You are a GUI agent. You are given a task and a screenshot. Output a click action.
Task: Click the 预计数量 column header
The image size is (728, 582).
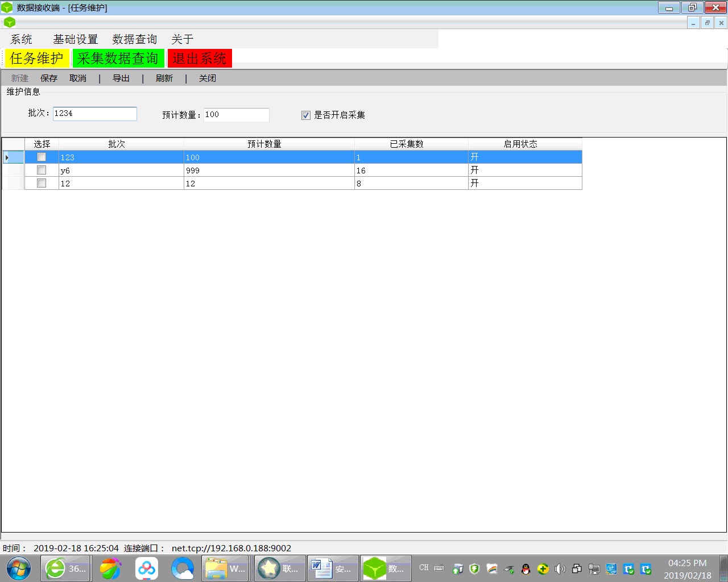(264, 144)
